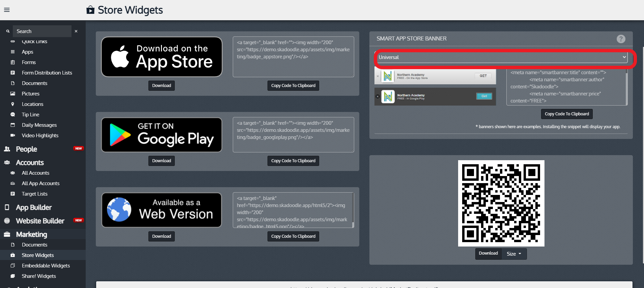Expand the People section
644x288 pixels.
(x=26, y=149)
